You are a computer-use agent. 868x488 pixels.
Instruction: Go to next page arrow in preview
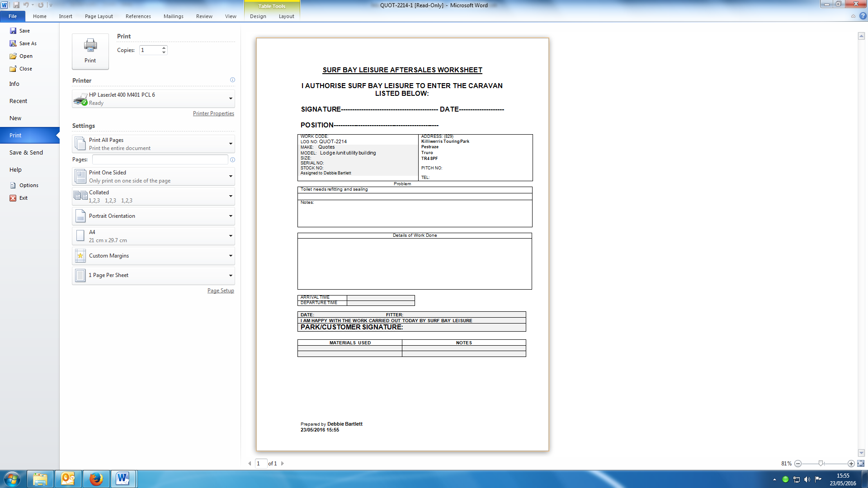pyautogui.click(x=283, y=464)
